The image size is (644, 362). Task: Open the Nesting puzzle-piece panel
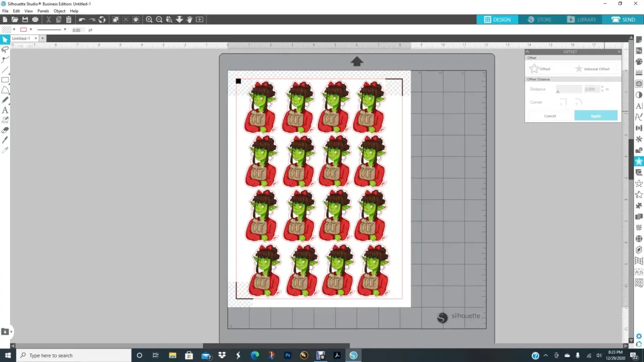pos(639,206)
